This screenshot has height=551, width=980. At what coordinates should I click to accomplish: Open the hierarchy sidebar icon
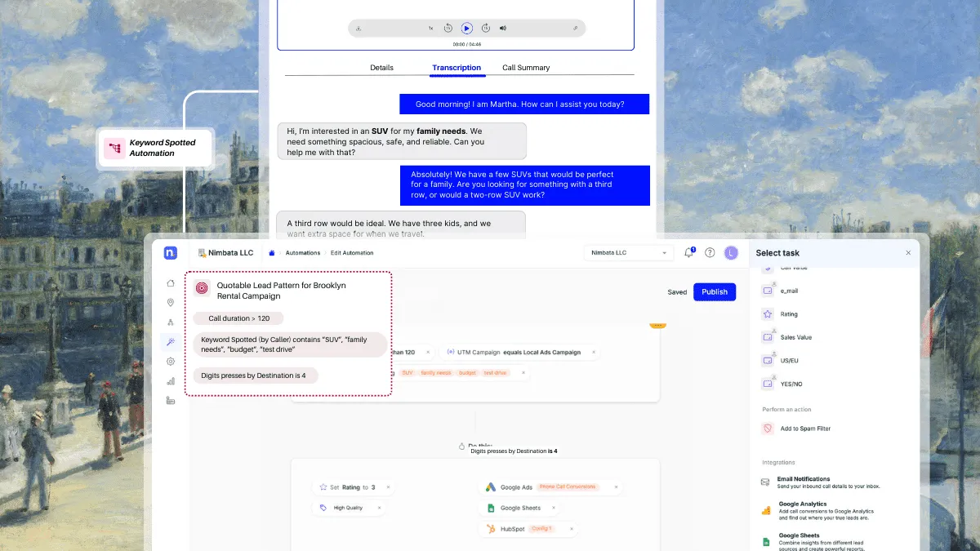coord(171,322)
